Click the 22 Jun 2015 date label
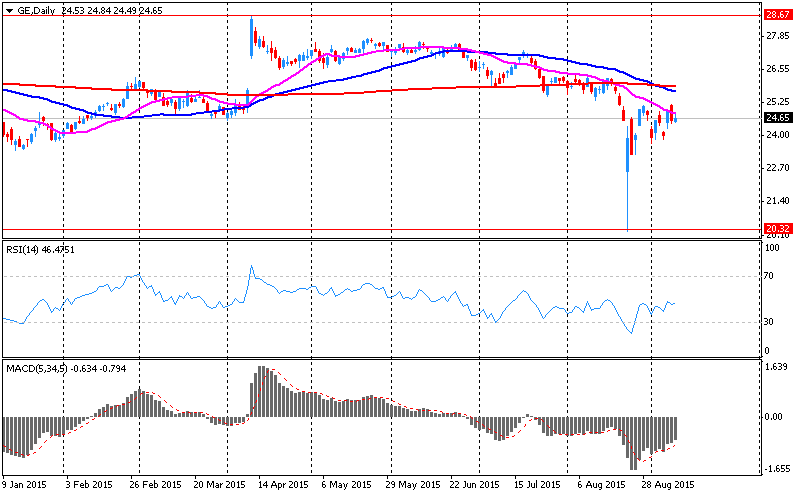801x493 pixels. tap(474, 484)
